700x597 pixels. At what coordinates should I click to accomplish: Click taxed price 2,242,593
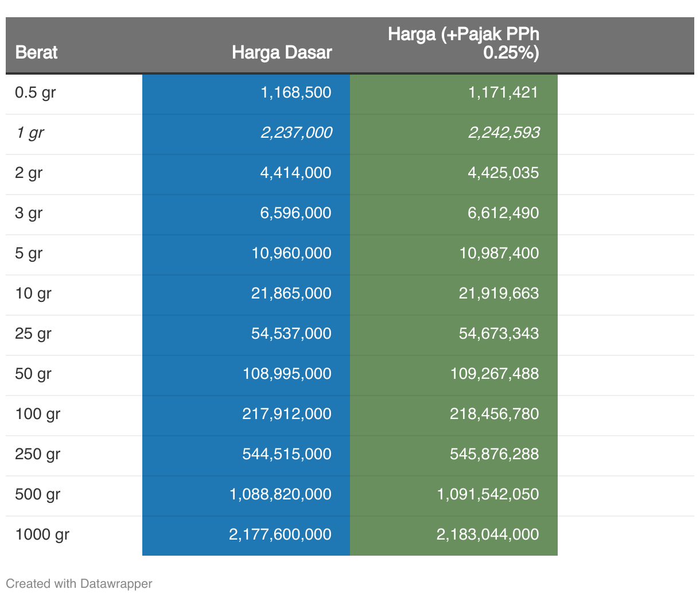pos(504,133)
